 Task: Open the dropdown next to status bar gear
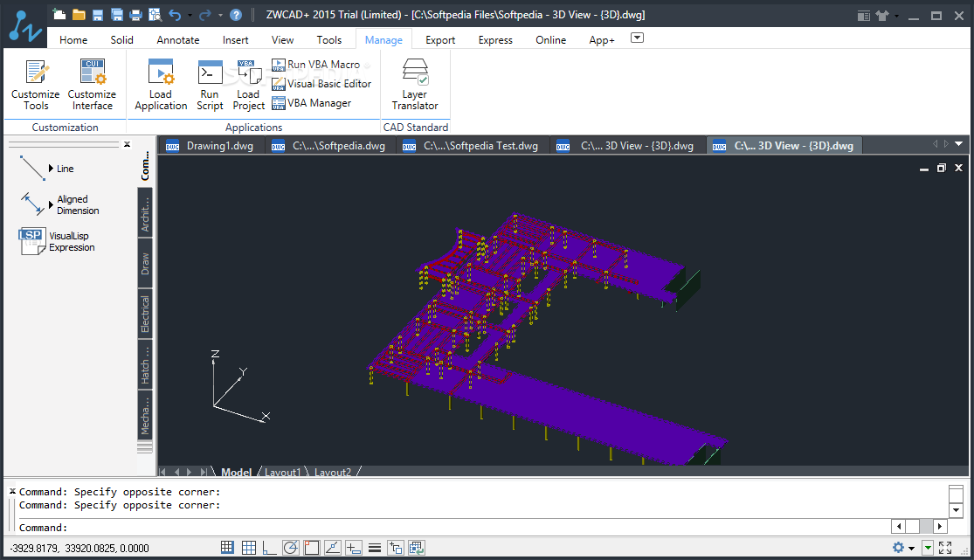911,548
